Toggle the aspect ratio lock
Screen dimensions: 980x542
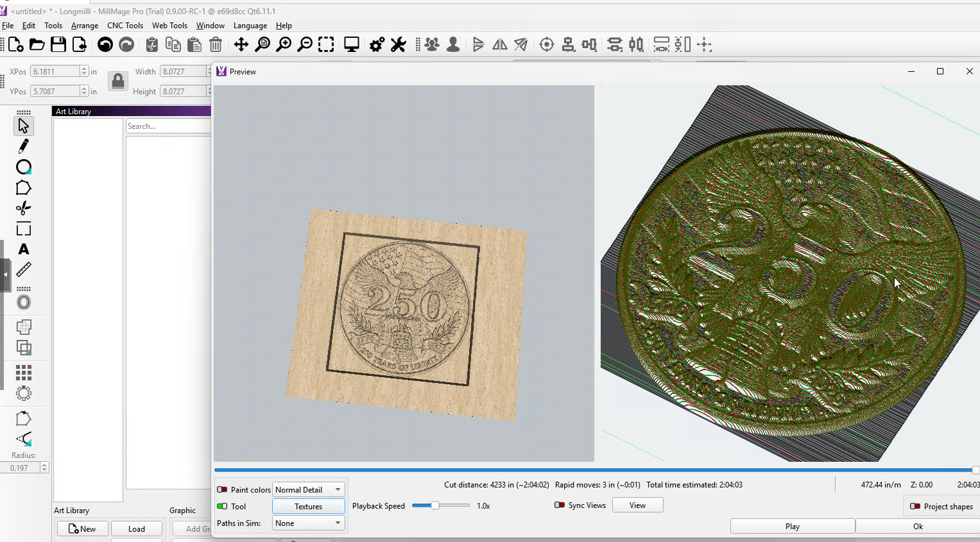118,81
